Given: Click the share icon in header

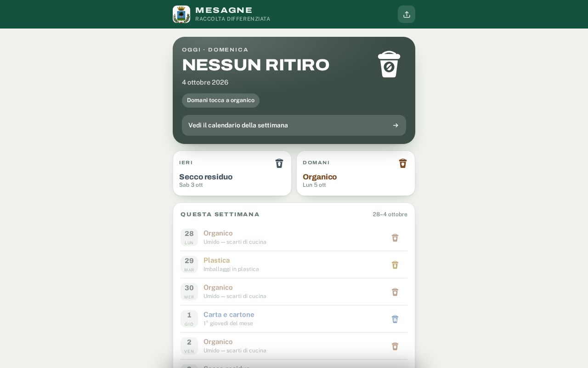Looking at the screenshot, I should [x=407, y=14].
